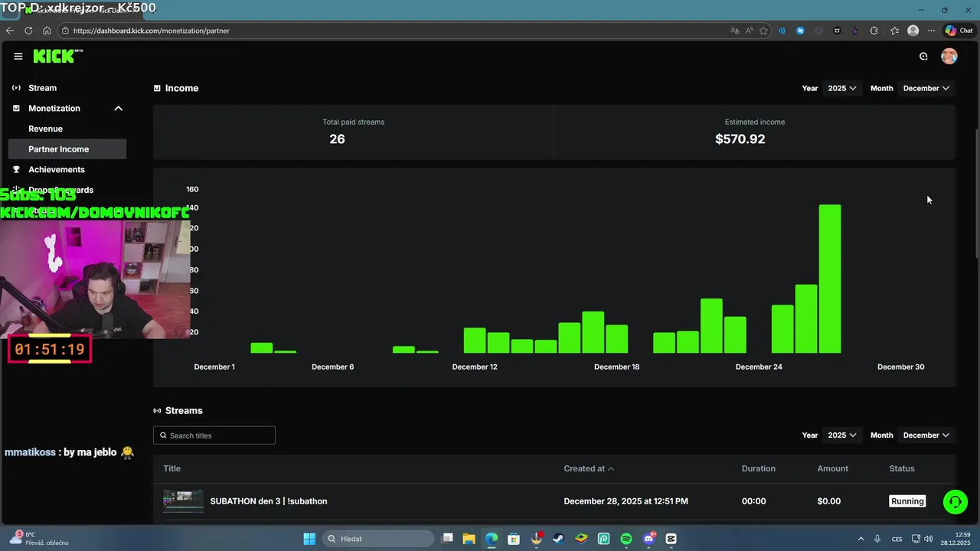This screenshot has width=980, height=551.
Task: Open the Windows Start menu
Action: 309,539
